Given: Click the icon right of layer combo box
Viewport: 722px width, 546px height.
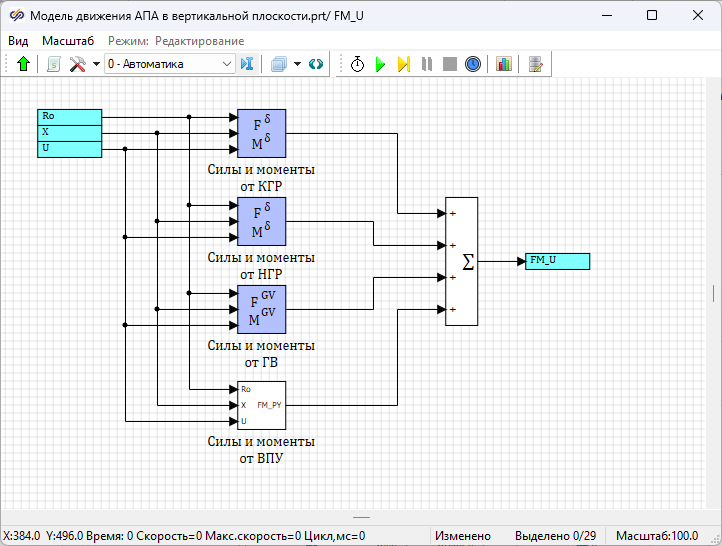Looking at the screenshot, I should [x=248, y=64].
